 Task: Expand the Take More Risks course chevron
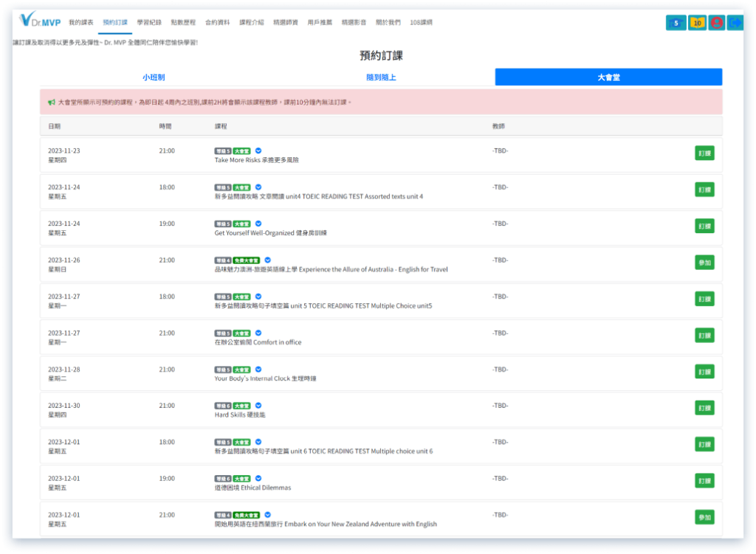[x=258, y=150]
